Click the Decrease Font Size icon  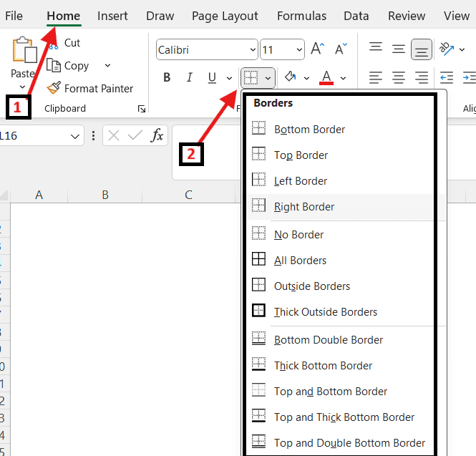pos(340,50)
